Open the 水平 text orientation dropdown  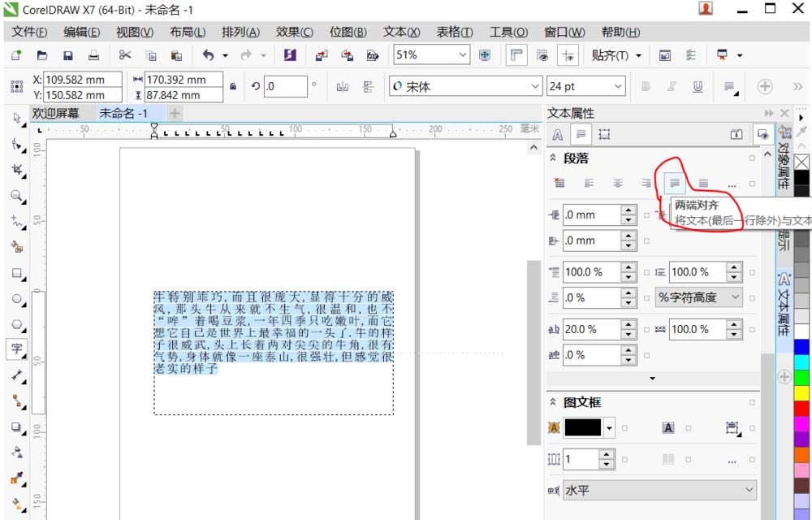point(659,490)
